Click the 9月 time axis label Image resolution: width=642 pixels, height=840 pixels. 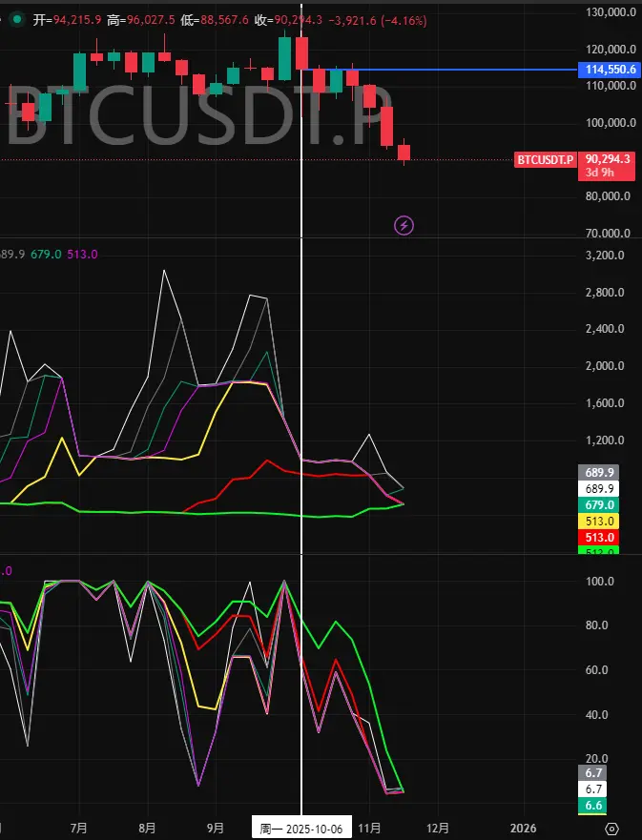click(216, 829)
